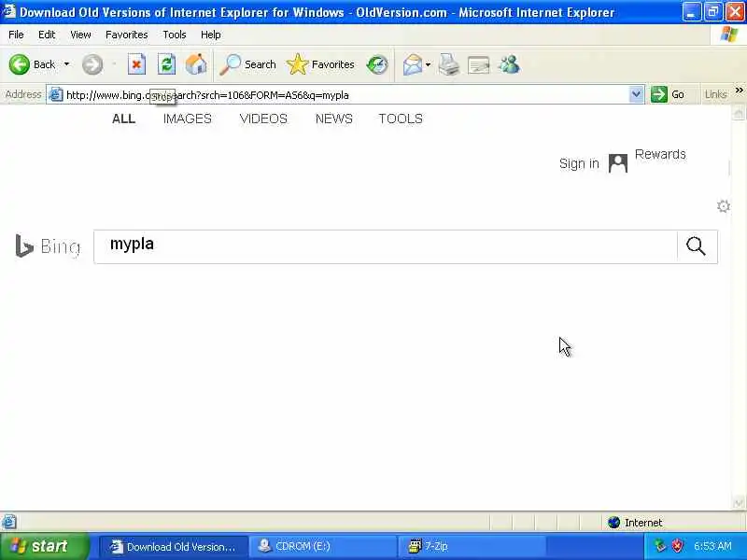Click the Edit page toolbar icon
This screenshot has height=560, width=747.
point(479,64)
